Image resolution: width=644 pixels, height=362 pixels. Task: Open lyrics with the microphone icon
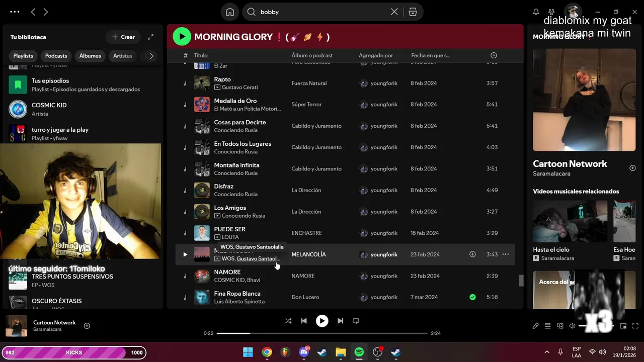pos(536,326)
